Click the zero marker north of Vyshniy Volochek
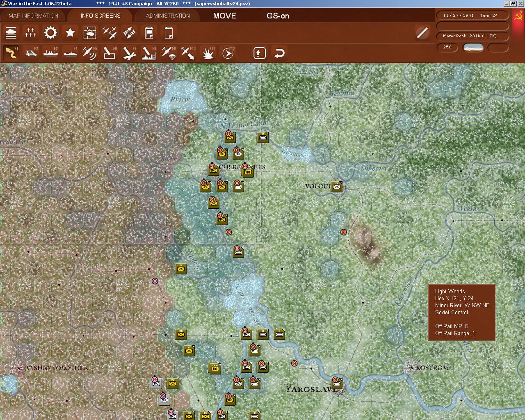The height and width of the screenshot is (420, 525). coord(155,281)
